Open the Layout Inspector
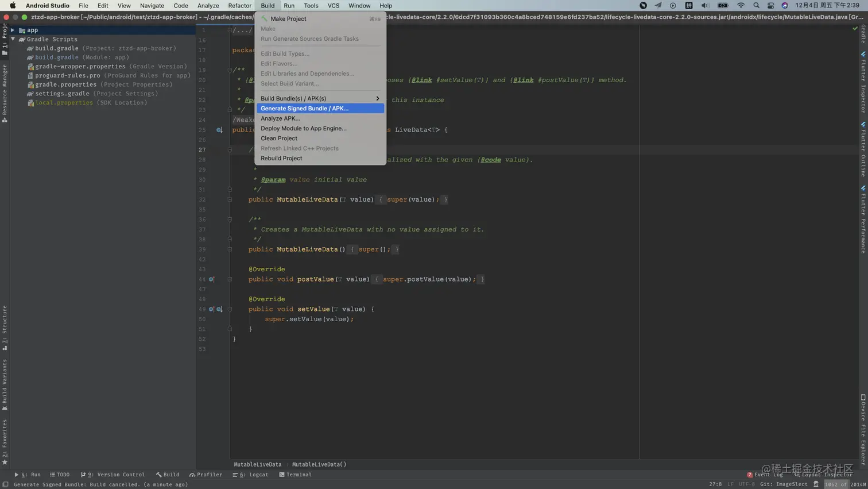 coord(823,475)
